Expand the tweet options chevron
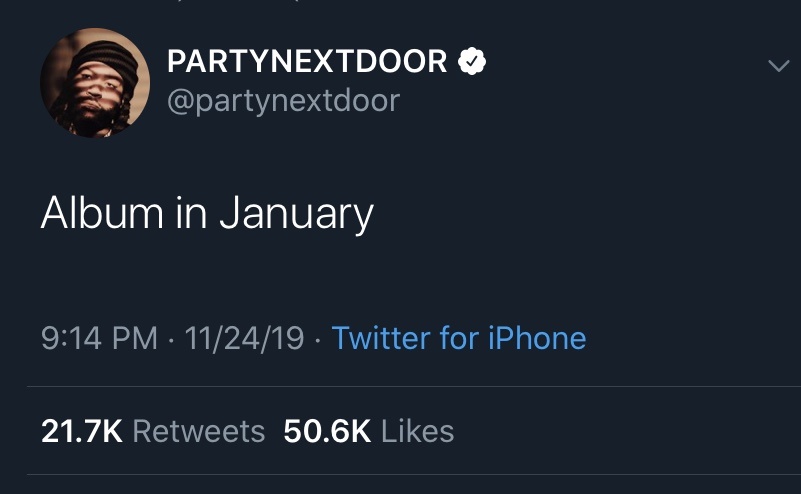Viewport: 801px width, 494px height. pos(779,65)
